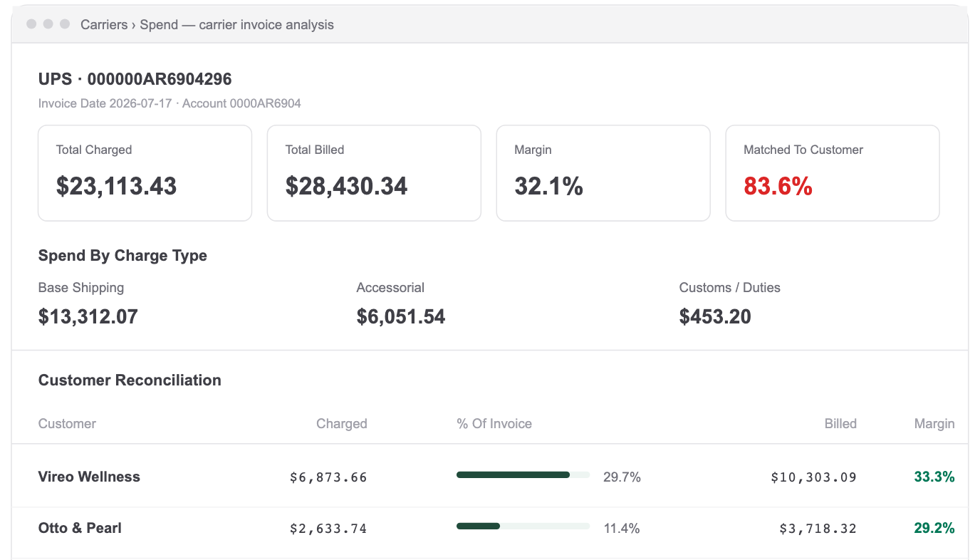Image resolution: width=980 pixels, height=560 pixels.
Task: Click the 'Spend By Charge Type' heading
Action: pos(123,256)
